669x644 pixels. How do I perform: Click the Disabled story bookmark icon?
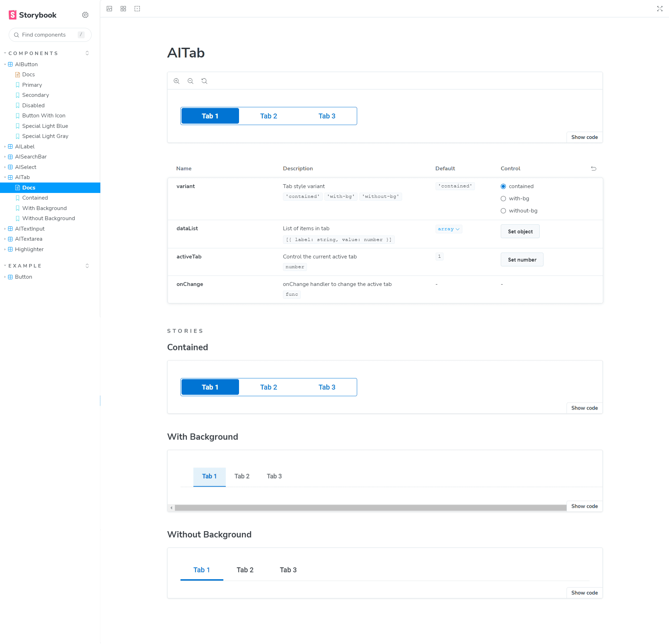click(x=17, y=106)
